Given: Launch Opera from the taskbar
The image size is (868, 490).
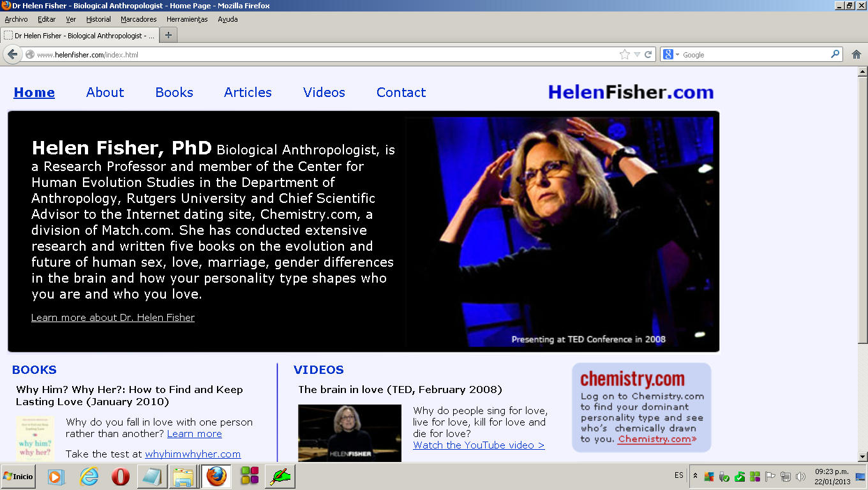Looking at the screenshot, I should coord(121,477).
